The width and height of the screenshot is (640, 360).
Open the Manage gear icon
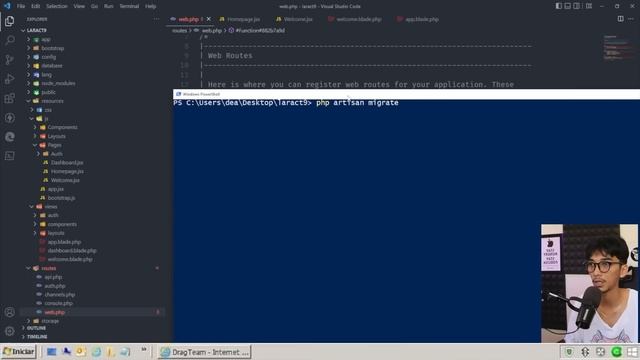(9, 331)
